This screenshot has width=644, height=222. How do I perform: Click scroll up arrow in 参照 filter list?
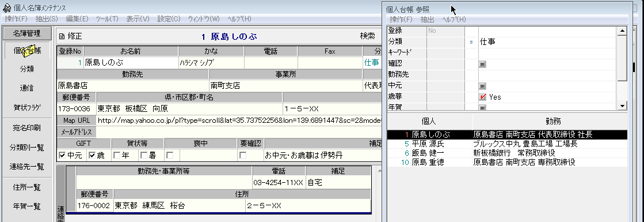(x=623, y=31)
